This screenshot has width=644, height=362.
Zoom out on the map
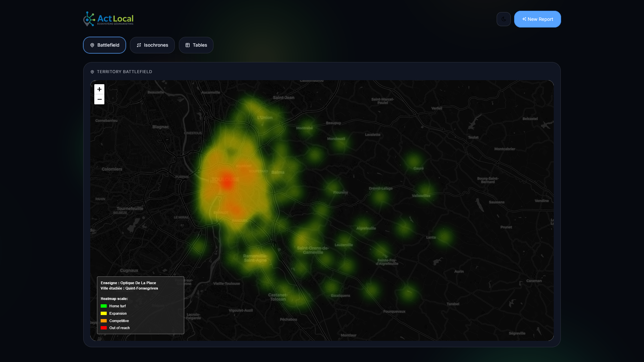click(x=99, y=99)
